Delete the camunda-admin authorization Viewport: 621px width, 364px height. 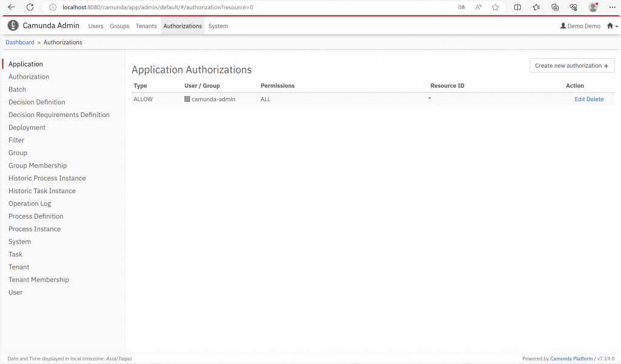tap(595, 99)
